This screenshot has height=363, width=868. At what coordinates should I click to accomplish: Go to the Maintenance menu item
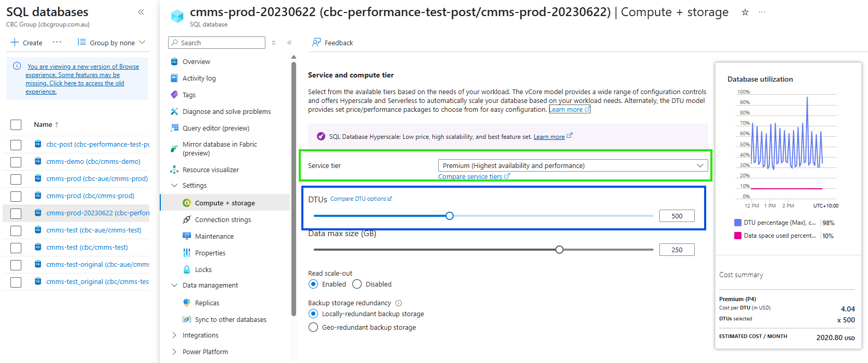[214, 236]
